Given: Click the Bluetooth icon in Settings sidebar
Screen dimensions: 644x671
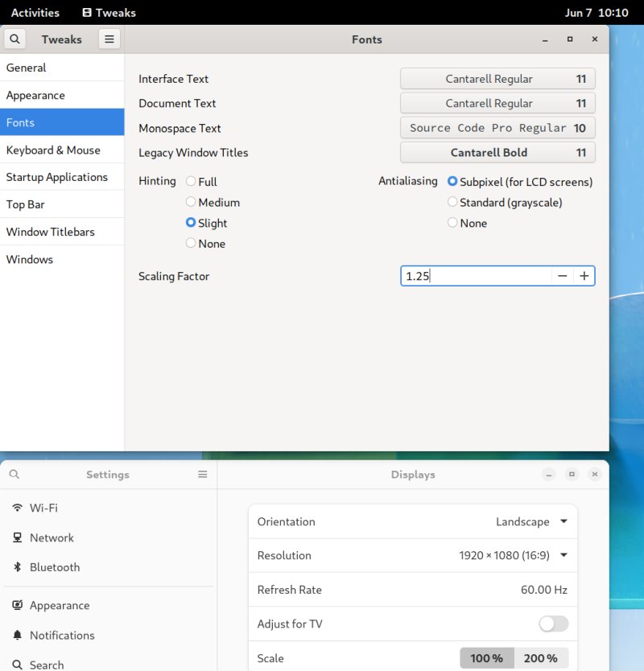Looking at the screenshot, I should pyautogui.click(x=17, y=567).
